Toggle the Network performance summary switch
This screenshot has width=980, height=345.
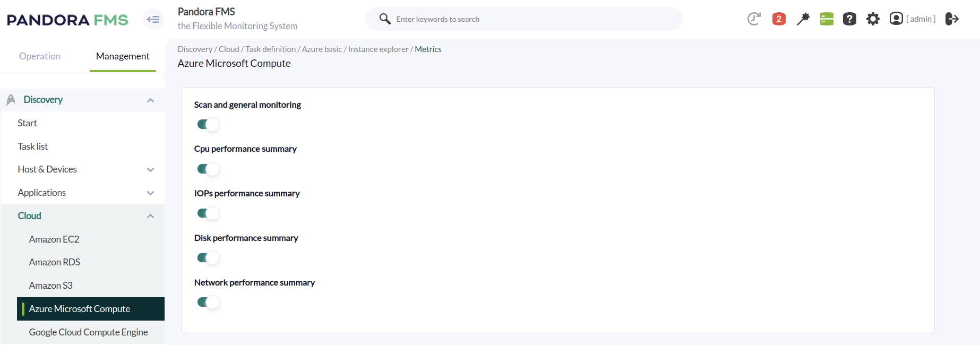point(208,303)
